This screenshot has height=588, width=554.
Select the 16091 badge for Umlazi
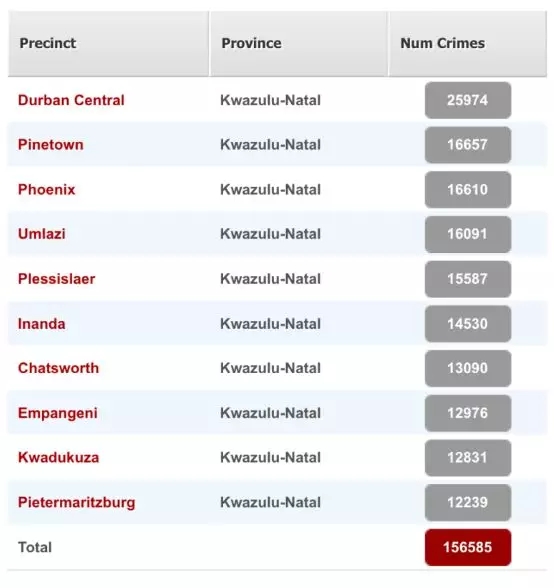[468, 234]
